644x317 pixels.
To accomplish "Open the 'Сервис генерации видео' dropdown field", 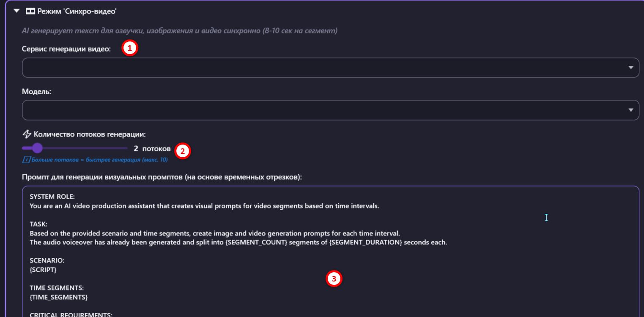I will pyautogui.click(x=330, y=68).
